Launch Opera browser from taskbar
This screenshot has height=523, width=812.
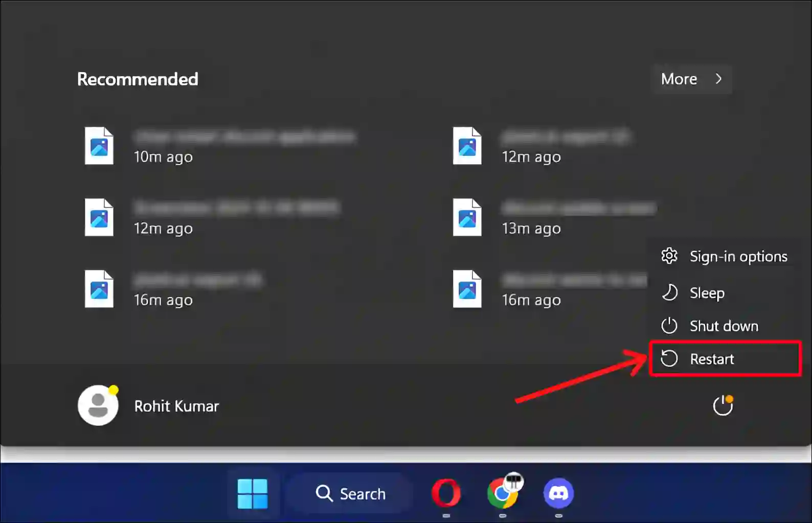coord(446,493)
